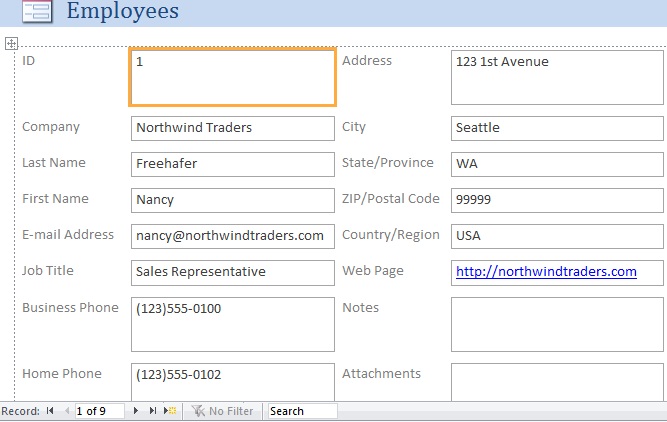Select the ZIP/Postal Code label
This screenshot has width=667, height=422.
pos(391,199)
